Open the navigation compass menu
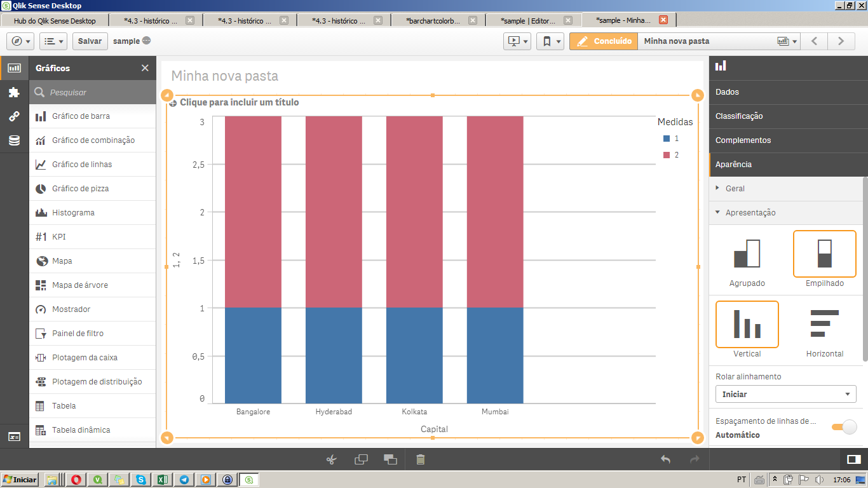 point(20,41)
